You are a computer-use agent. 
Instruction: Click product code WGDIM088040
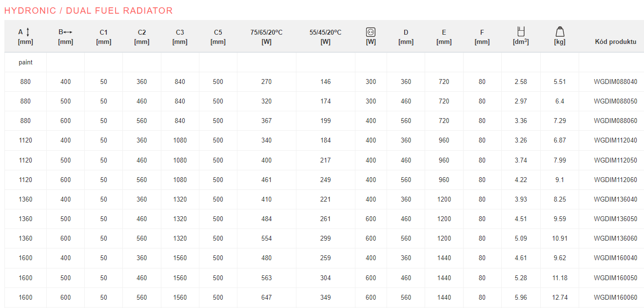coord(615,82)
